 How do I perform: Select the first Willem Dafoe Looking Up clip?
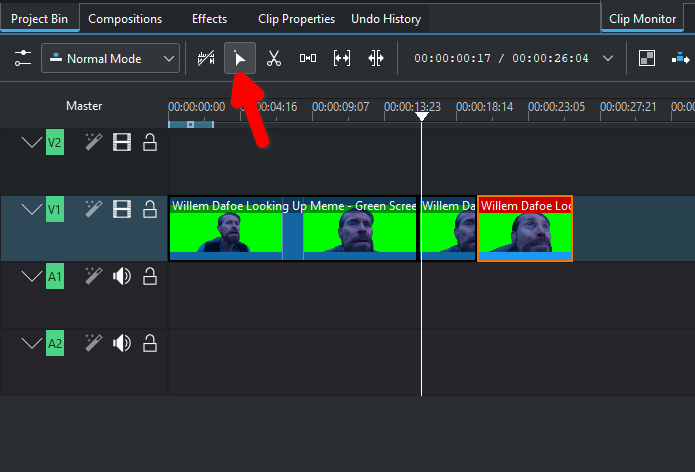click(x=293, y=229)
